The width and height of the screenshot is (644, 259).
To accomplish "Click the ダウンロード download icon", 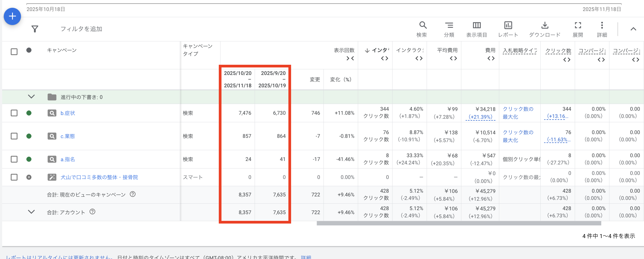I will tap(545, 29).
